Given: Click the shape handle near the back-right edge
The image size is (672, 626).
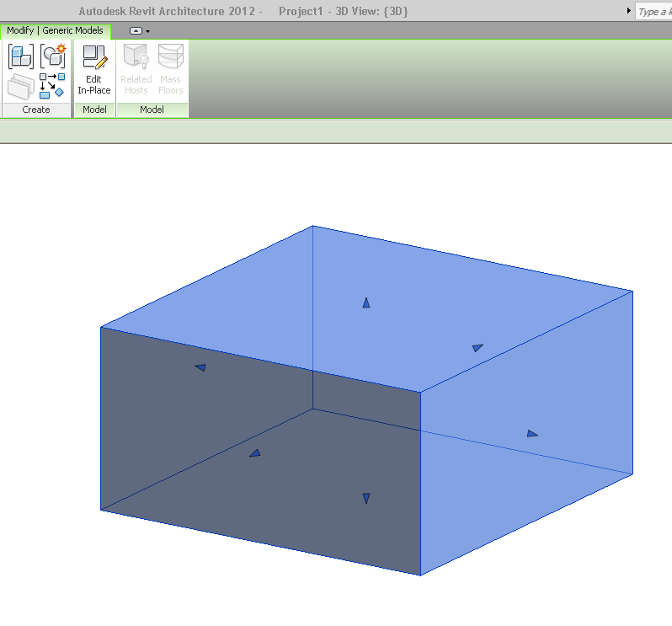Looking at the screenshot, I should [x=477, y=348].
